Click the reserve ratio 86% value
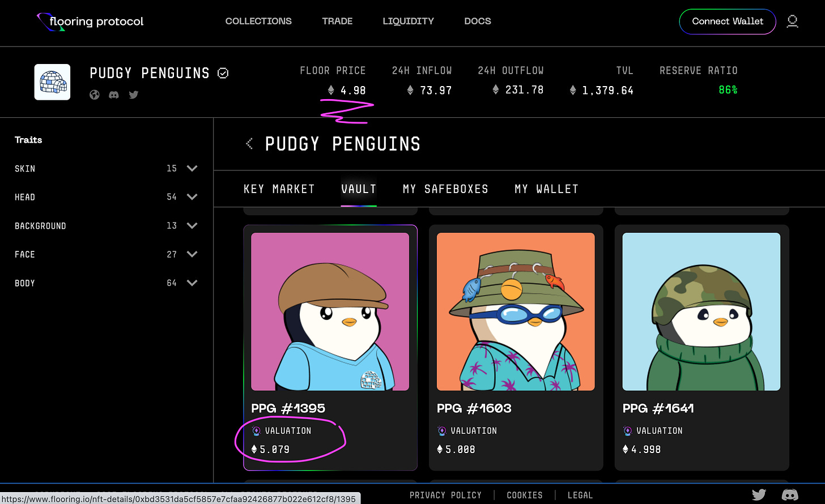Viewport: 825px width, 504px height. pyautogui.click(x=728, y=90)
